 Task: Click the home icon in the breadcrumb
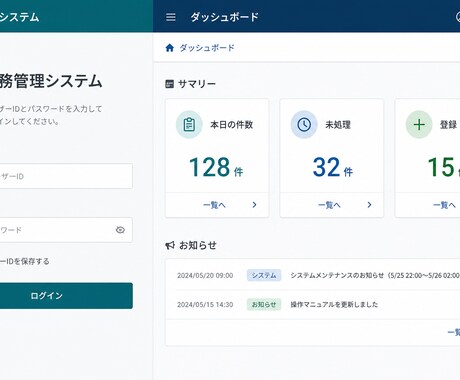170,48
